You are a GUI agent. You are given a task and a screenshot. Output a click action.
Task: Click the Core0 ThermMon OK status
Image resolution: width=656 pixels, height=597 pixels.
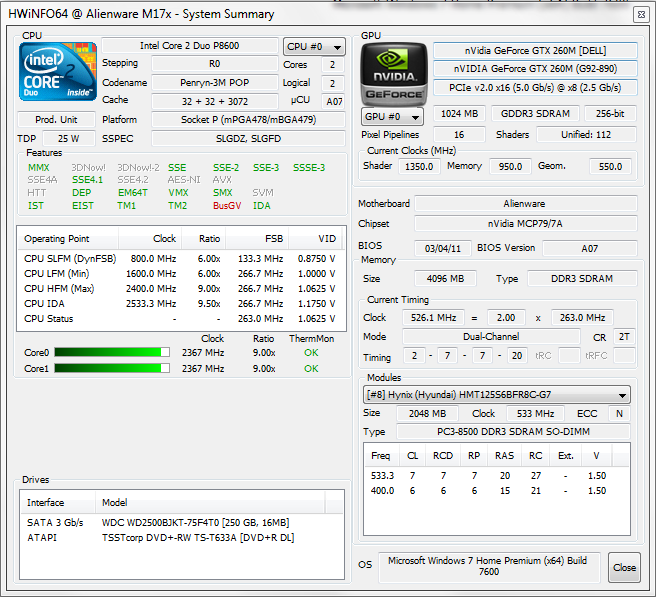click(311, 353)
